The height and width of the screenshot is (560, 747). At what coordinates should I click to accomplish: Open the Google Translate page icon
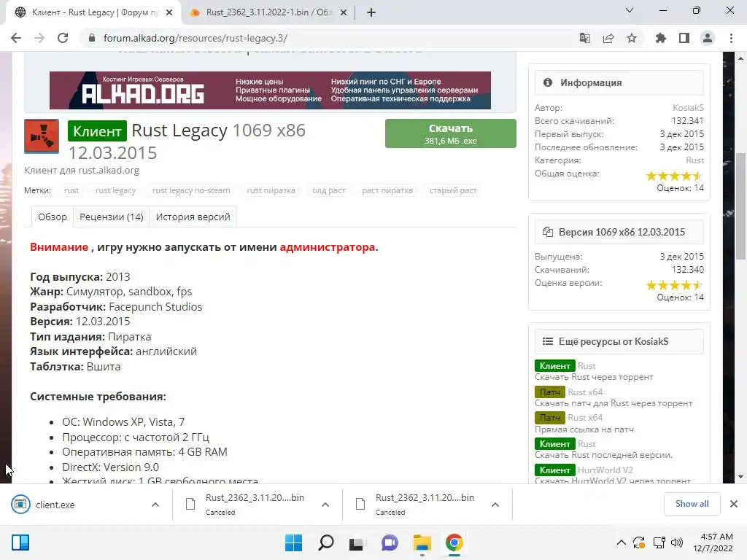[x=584, y=38]
